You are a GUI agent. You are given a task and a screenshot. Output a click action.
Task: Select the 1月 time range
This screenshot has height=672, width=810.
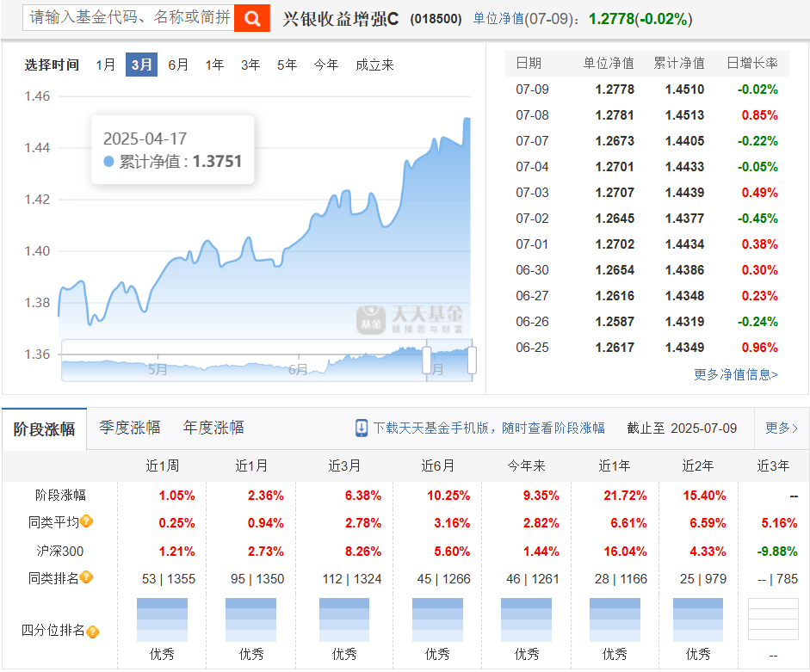click(x=105, y=65)
